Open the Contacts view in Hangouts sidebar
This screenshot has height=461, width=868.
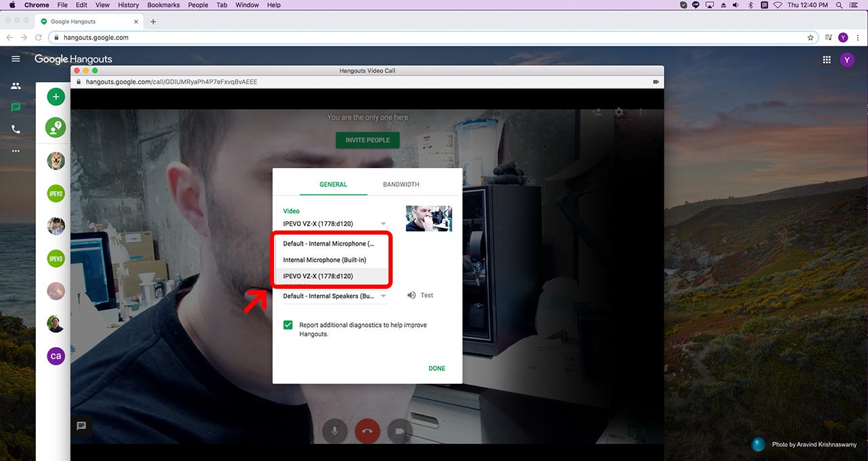click(x=16, y=86)
